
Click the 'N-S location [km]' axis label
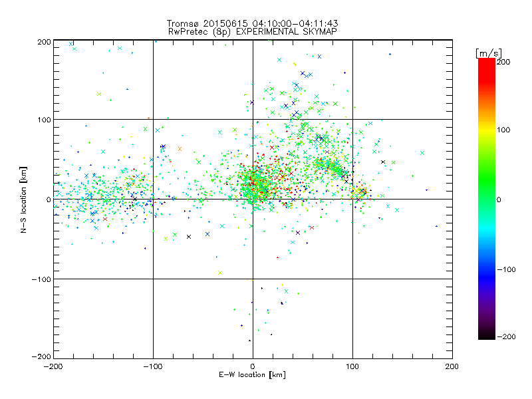(x=23, y=200)
